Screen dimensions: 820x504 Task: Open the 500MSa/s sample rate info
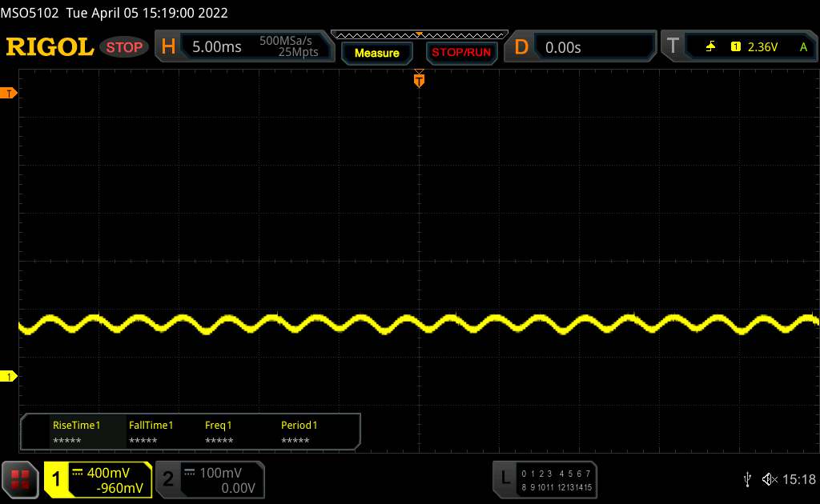click(x=286, y=41)
